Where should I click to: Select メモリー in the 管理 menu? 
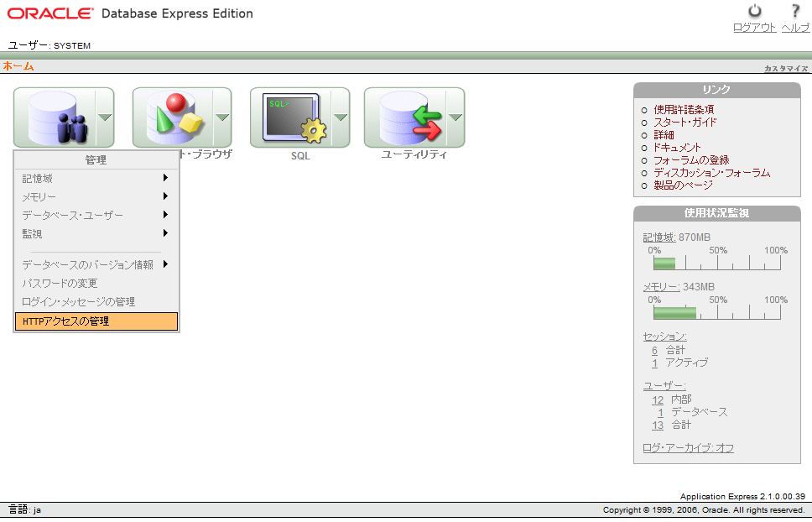click(96, 196)
